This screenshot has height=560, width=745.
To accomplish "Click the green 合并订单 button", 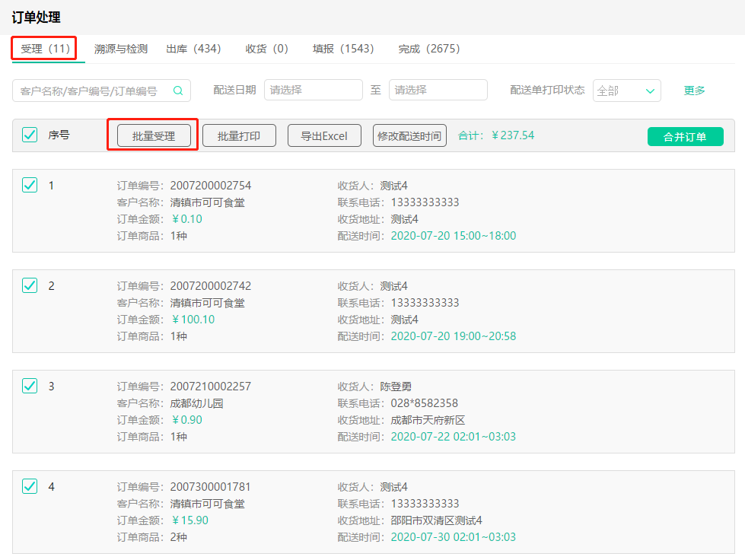I will click(685, 137).
